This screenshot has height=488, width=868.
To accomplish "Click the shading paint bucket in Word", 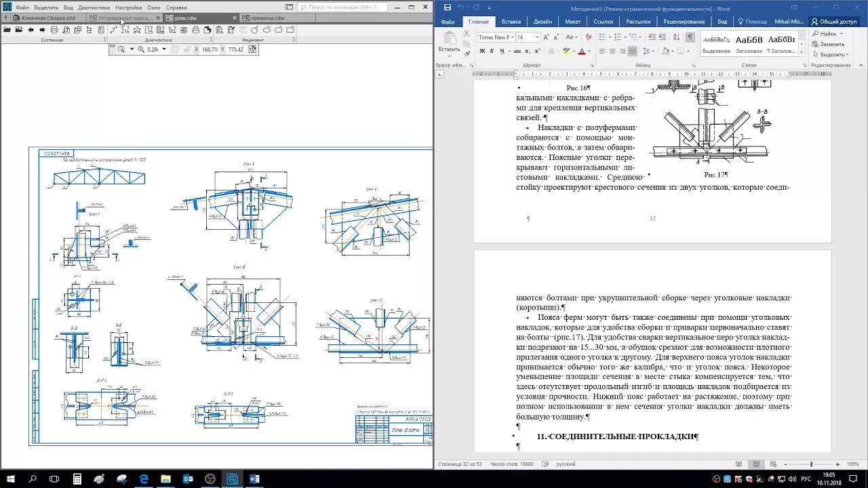I will 665,51.
